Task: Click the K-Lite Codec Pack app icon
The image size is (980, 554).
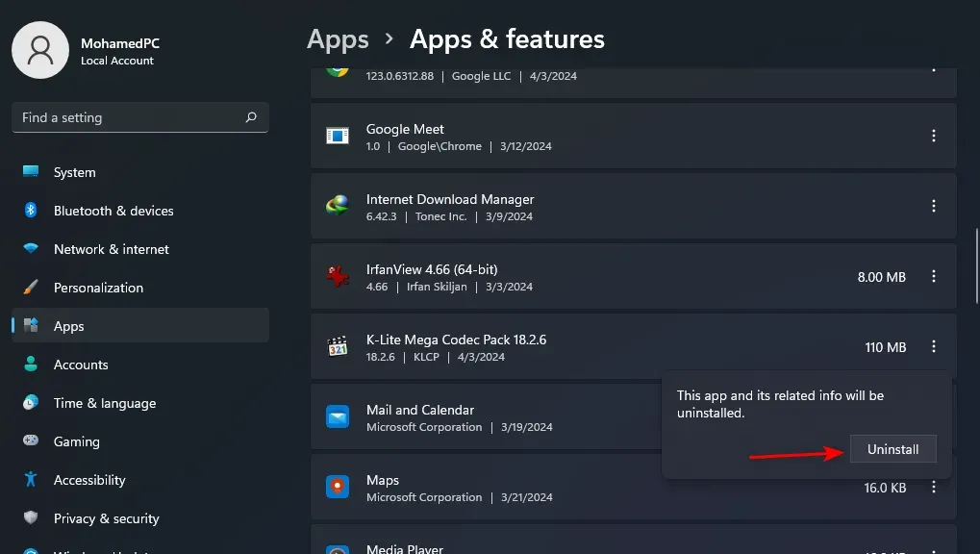Action: (338, 346)
